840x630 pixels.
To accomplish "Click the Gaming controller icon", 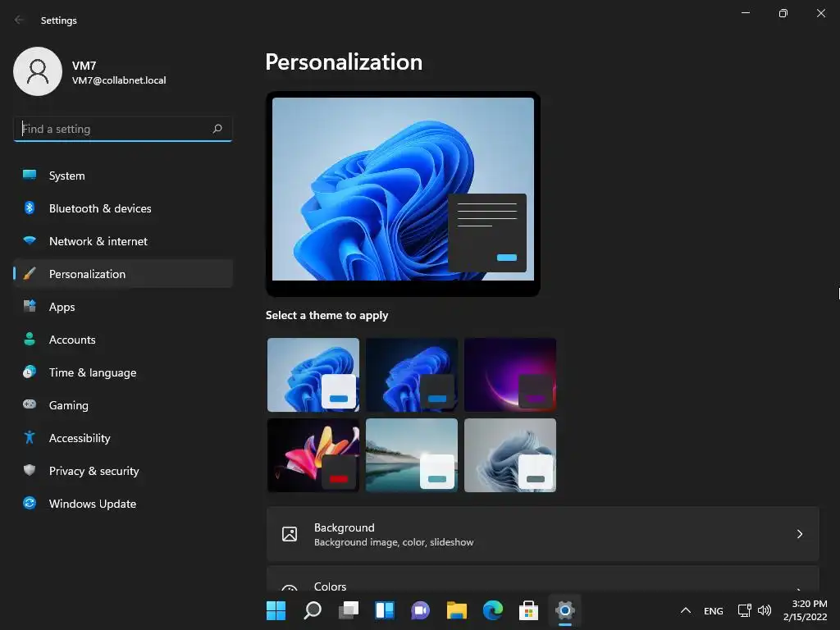I will [30, 404].
